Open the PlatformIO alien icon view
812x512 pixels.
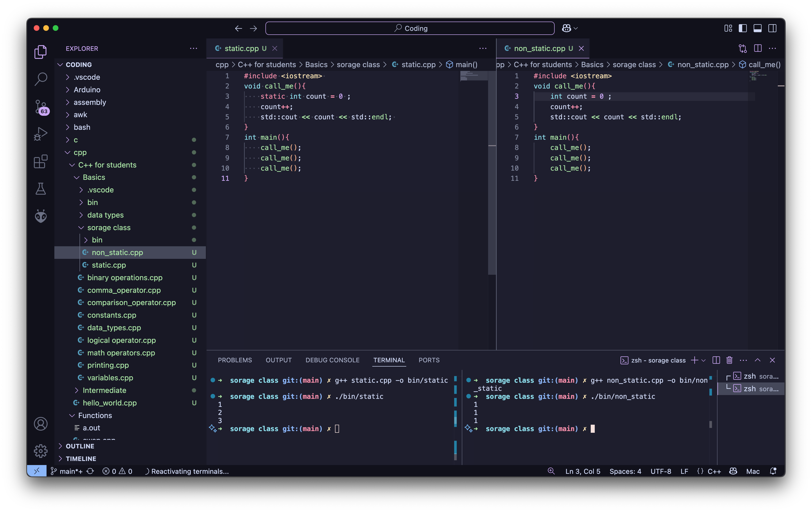pyautogui.click(x=41, y=216)
